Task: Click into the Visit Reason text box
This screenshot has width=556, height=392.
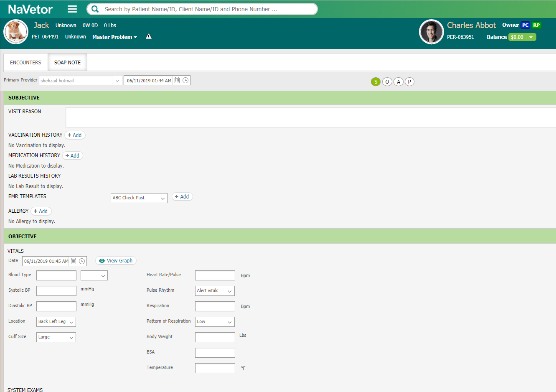Action: pyautogui.click(x=311, y=117)
